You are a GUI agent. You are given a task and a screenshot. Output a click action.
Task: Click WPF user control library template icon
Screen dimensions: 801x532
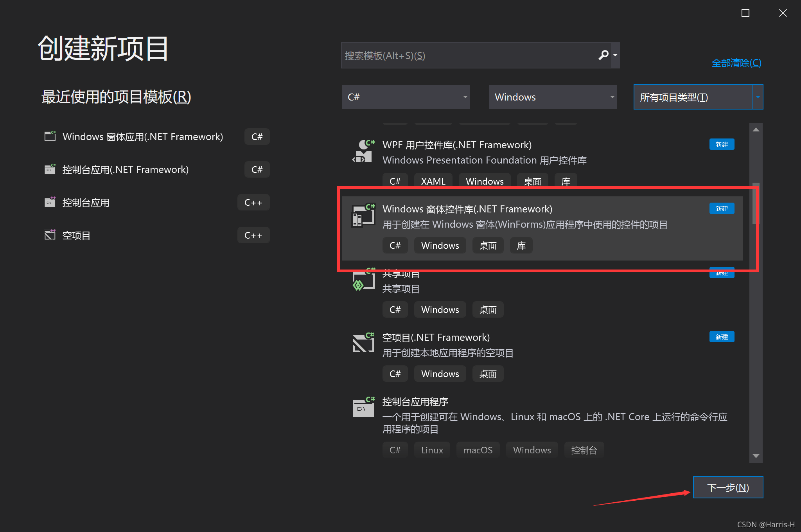[x=363, y=151]
